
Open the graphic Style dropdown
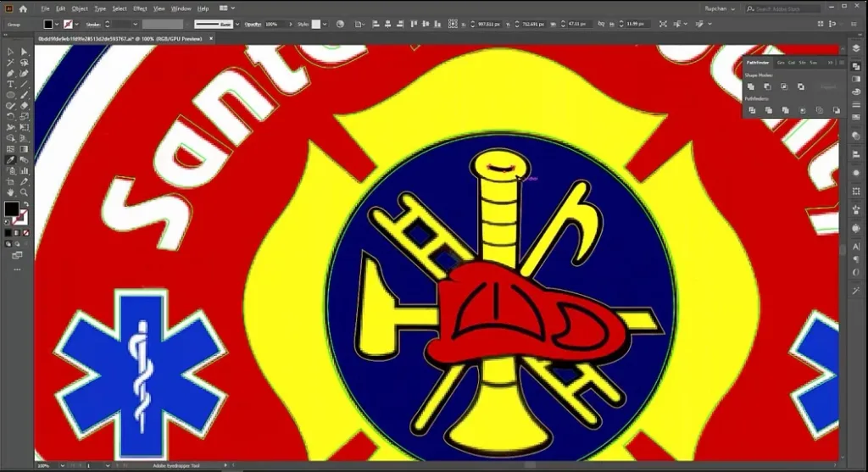(x=325, y=25)
